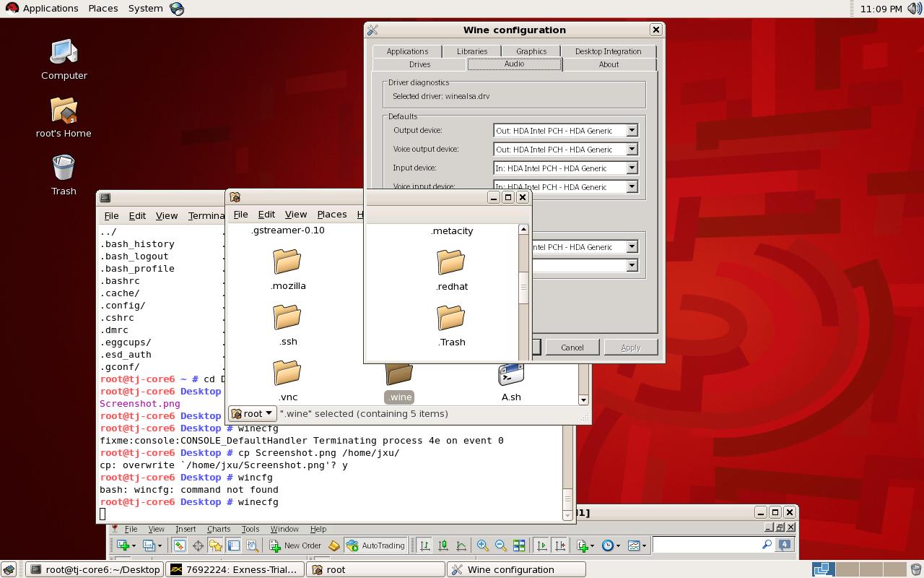The height and width of the screenshot is (578, 924).
Task: Open the root location dropdown in file manager
Action: click(253, 414)
